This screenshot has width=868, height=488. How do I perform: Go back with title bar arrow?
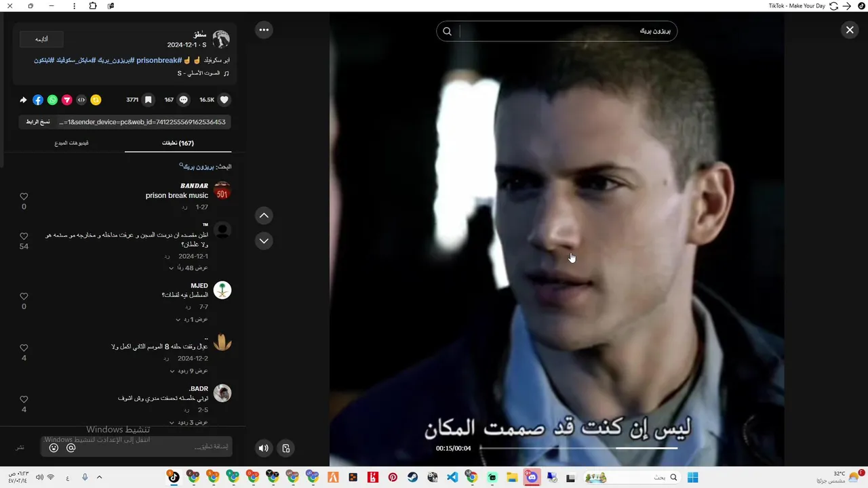point(846,5)
